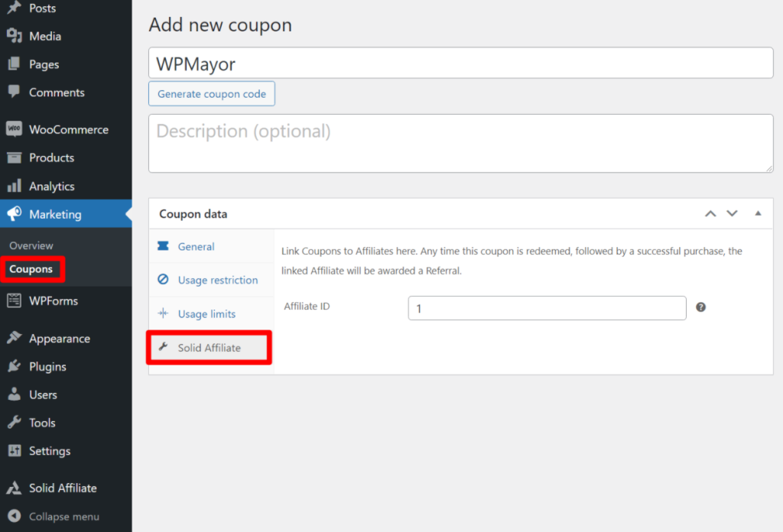
Task: Click Generate coupon code button
Action: coord(212,94)
